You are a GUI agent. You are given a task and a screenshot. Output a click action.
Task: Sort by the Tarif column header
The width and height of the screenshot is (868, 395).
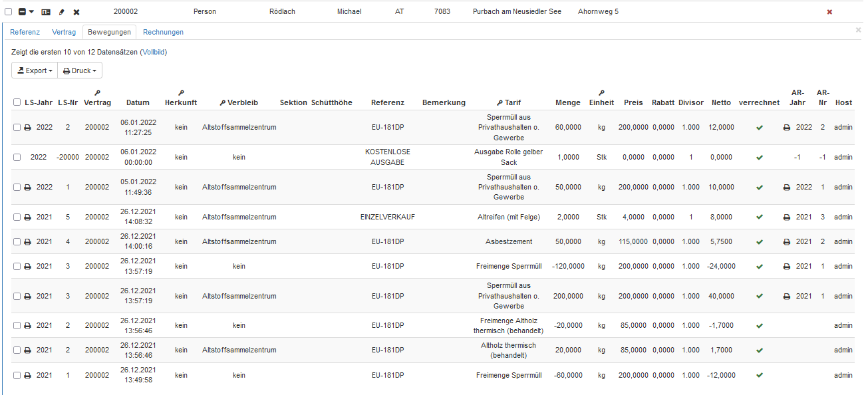point(509,102)
